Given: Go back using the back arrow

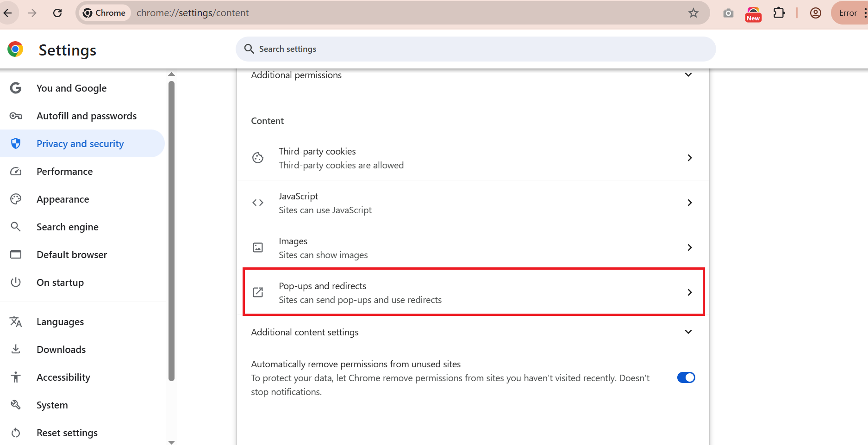Looking at the screenshot, I should coord(8,13).
